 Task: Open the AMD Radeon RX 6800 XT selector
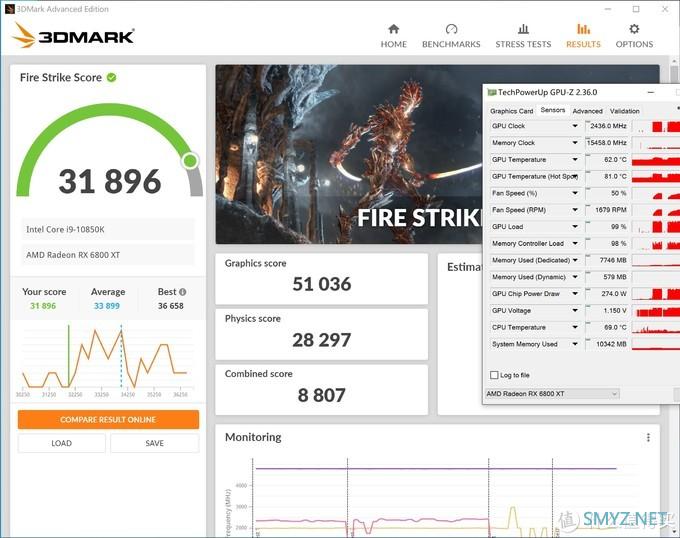(x=552, y=394)
